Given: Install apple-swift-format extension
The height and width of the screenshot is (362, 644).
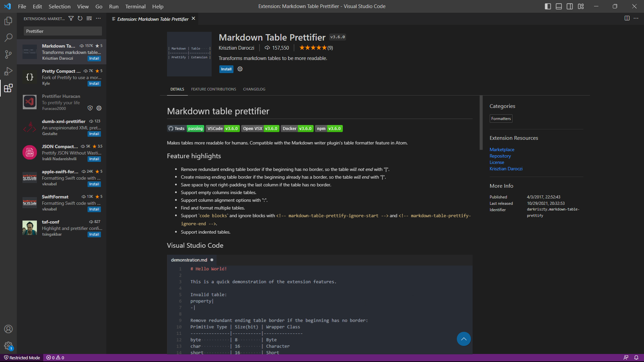Looking at the screenshot, I should pos(94,184).
